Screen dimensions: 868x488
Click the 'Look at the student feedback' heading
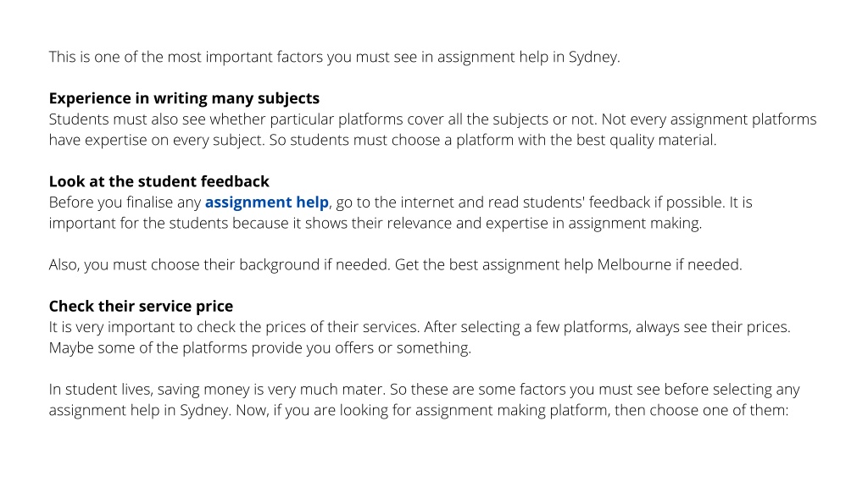point(159,181)
